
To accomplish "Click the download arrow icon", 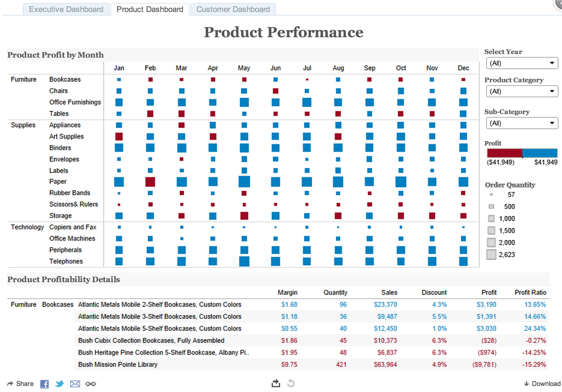I will coord(527,384).
